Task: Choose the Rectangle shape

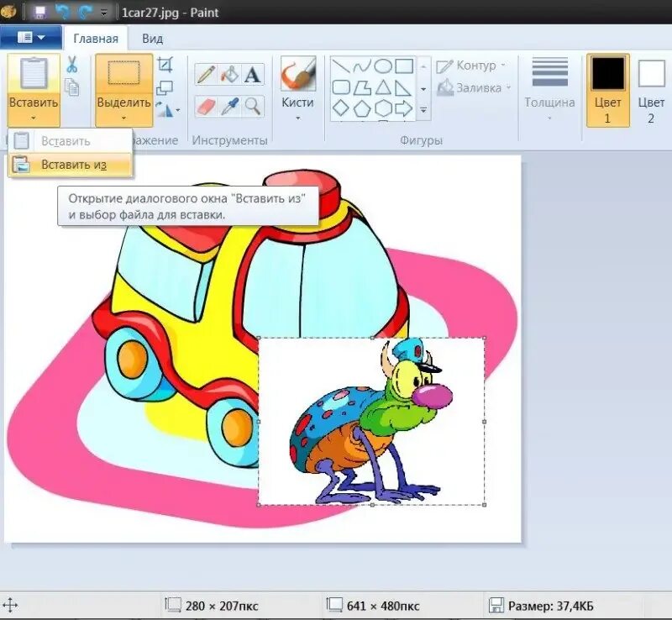Action: (404, 66)
